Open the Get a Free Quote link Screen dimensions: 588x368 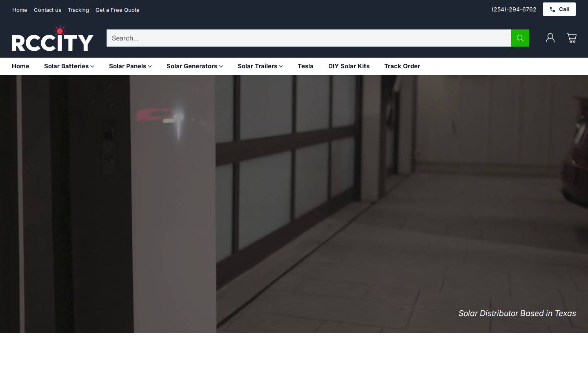click(x=118, y=10)
